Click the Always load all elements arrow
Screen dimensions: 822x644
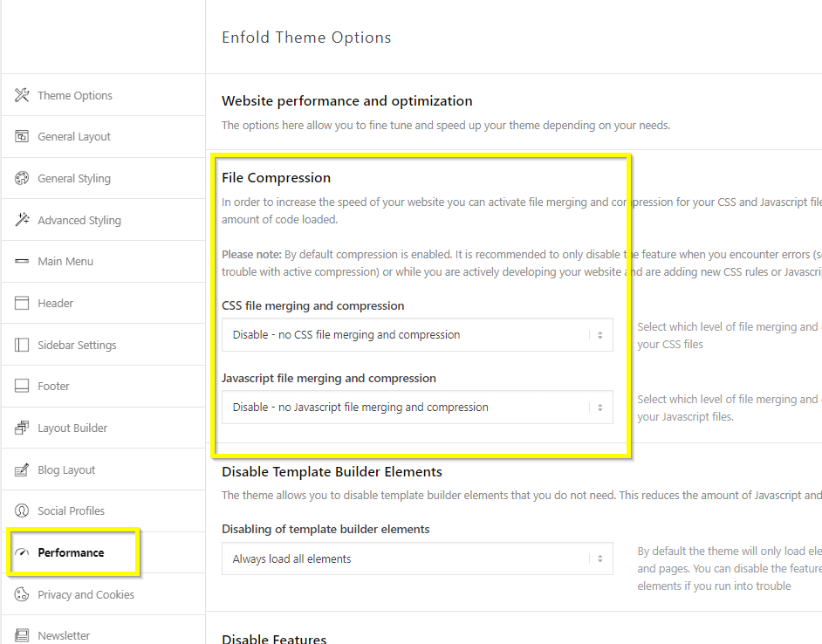pyautogui.click(x=600, y=558)
